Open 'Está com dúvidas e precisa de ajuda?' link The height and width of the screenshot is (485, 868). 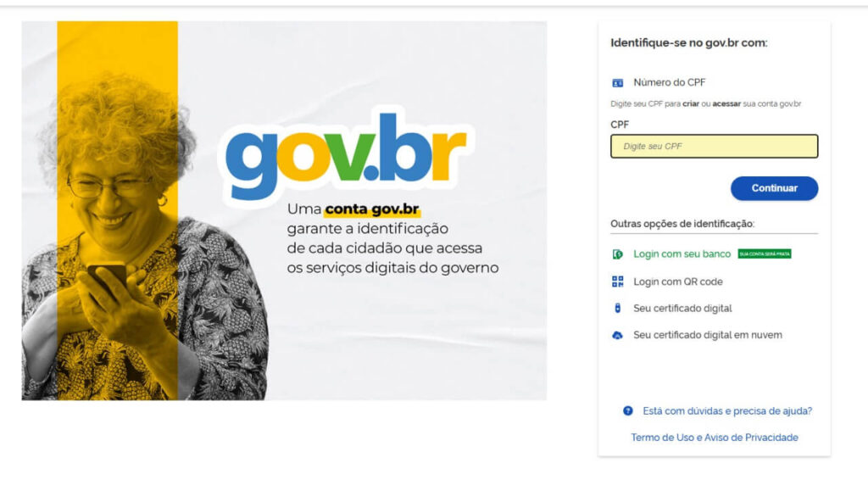727,411
